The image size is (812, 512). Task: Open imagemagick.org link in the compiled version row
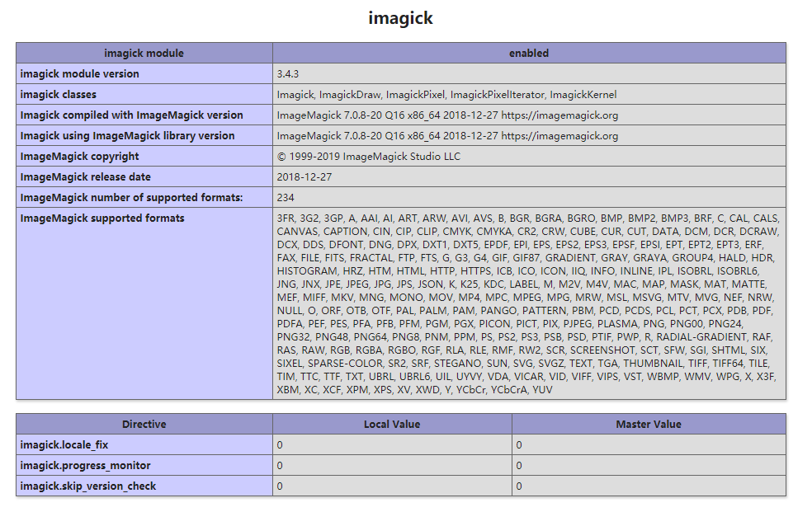[x=559, y=115]
